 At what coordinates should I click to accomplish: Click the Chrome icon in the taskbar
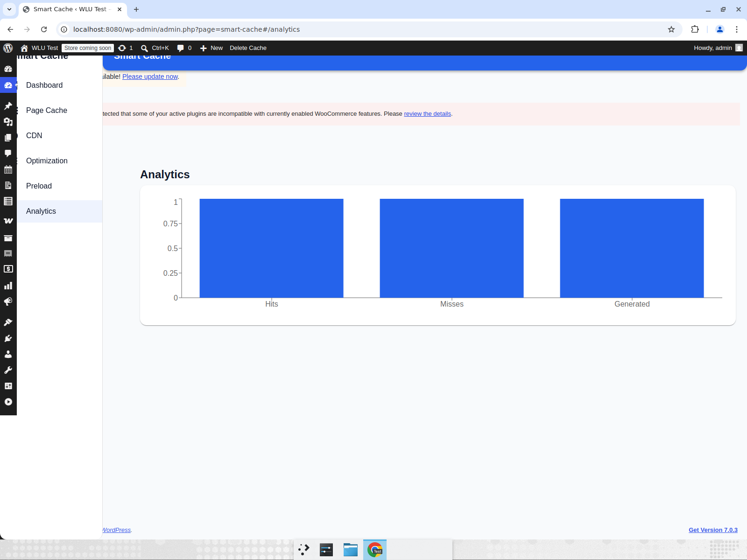click(375, 550)
